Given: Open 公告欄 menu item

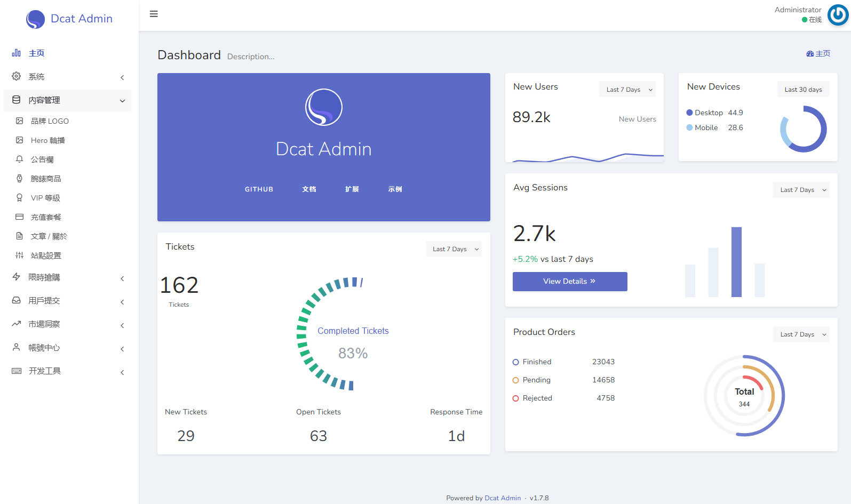Looking at the screenshot, I should click(67, 159).
